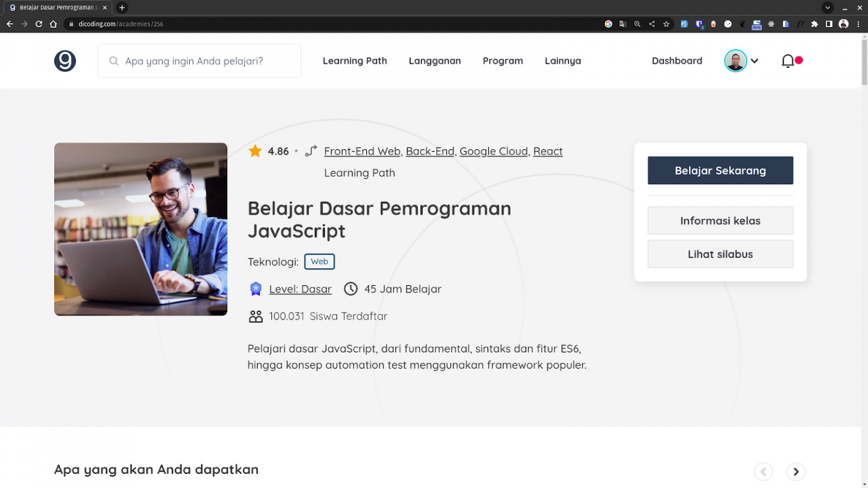Open a new tab with the plus button
The image size is (868, 488).
point(121,7)
